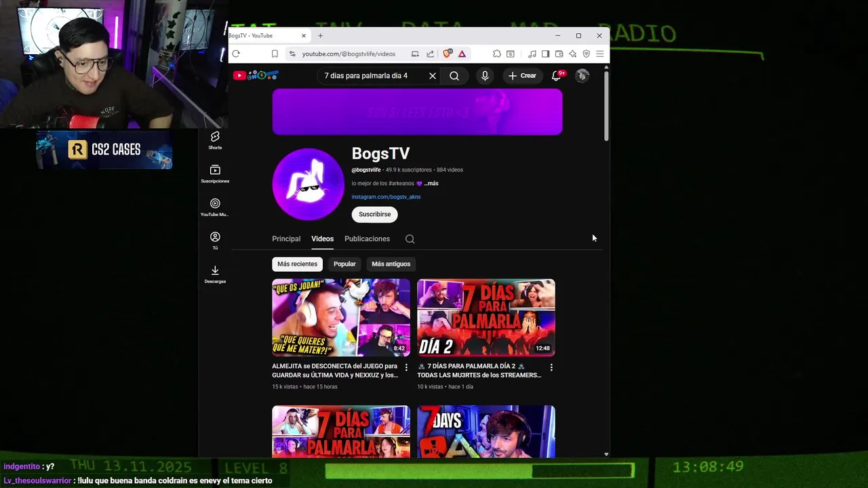This screenshot has width=868, height=488.
Task: Click the Crear button
Action: click(x=522, y=76)
